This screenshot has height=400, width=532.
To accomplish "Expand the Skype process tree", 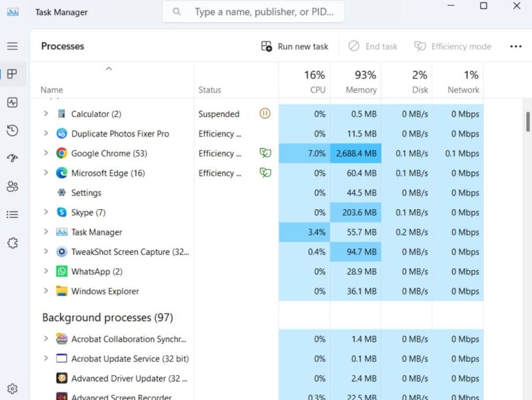I will [x=46, y=212].
